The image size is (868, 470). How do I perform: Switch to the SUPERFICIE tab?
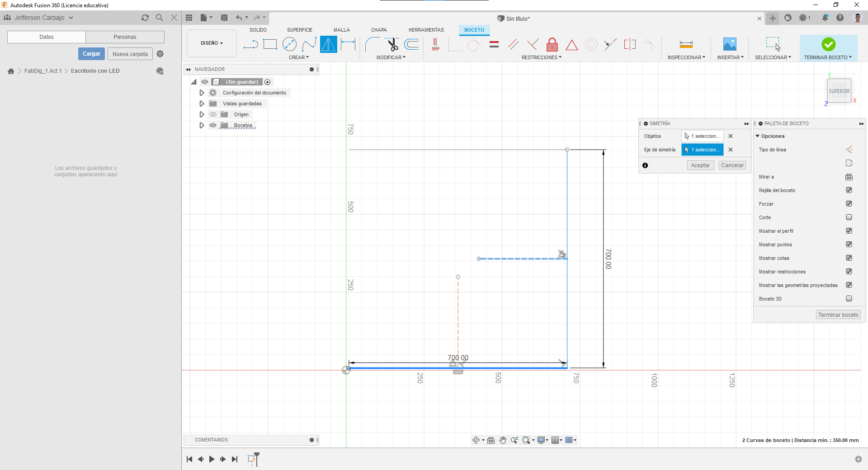coord(300,30)
